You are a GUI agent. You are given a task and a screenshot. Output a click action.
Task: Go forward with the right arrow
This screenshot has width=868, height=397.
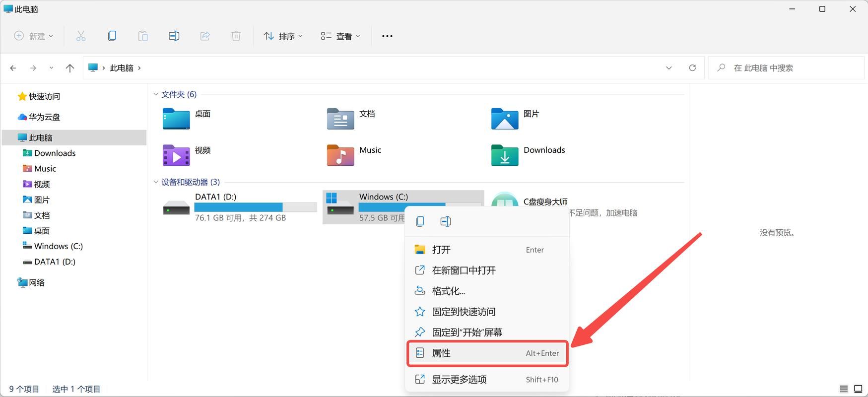[33, 68]
